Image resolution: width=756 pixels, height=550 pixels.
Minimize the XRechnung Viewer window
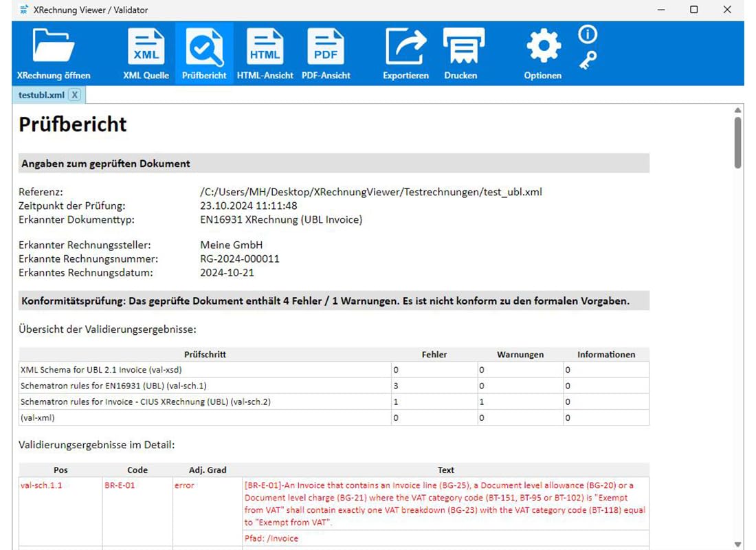tap(661, 10)
